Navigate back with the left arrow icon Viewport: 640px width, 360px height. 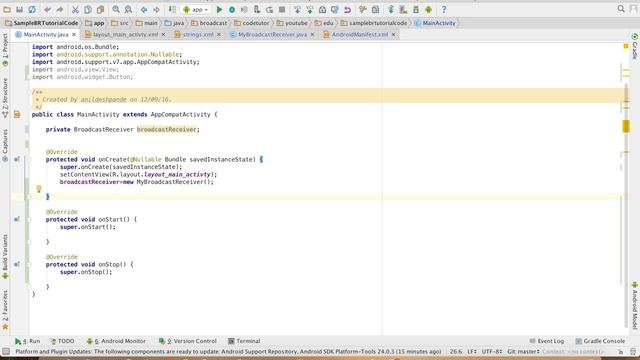pyautogui.click(x=144, y=9)
